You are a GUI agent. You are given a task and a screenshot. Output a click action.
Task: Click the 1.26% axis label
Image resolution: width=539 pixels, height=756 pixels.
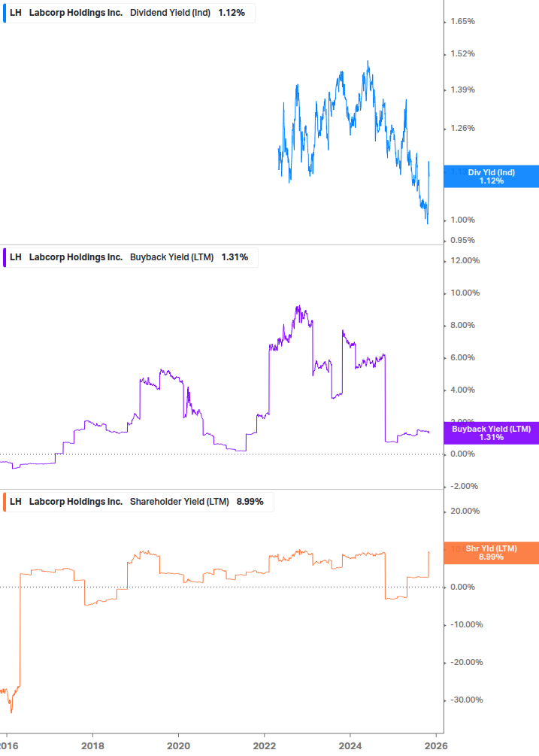(x=462, y=128)
